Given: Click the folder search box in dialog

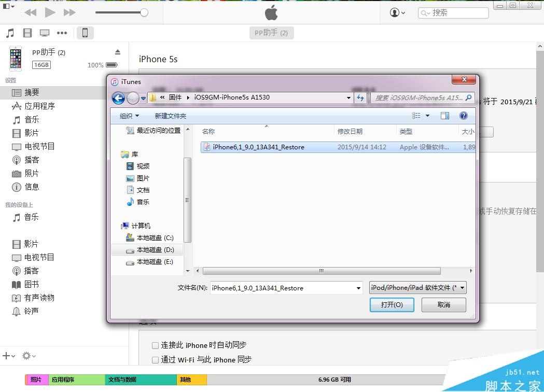Looking at the screenshot, I should [422, 98].
